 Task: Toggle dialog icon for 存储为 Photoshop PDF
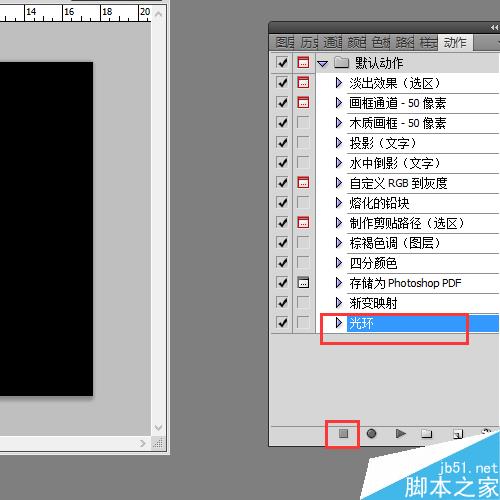(303, 282)
